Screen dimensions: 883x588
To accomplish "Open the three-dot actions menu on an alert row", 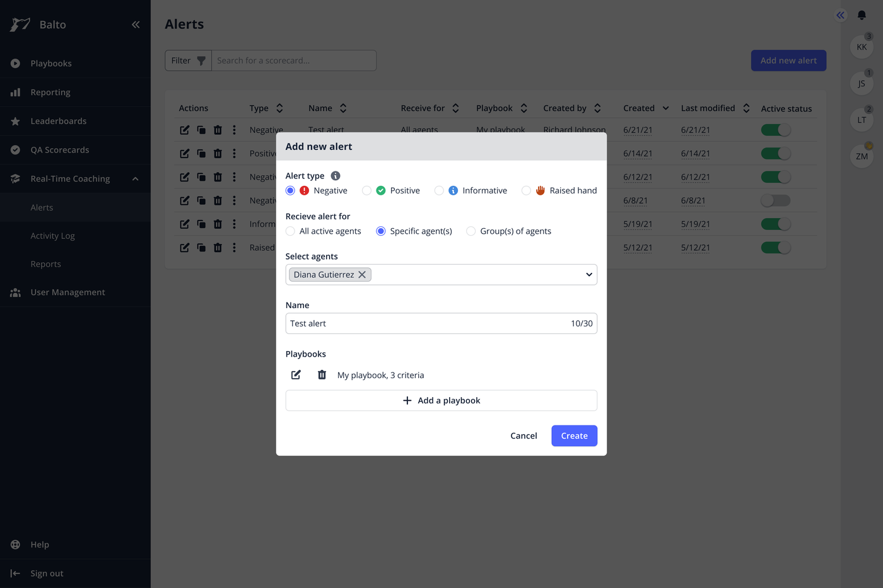I will [x=234, y=130].
